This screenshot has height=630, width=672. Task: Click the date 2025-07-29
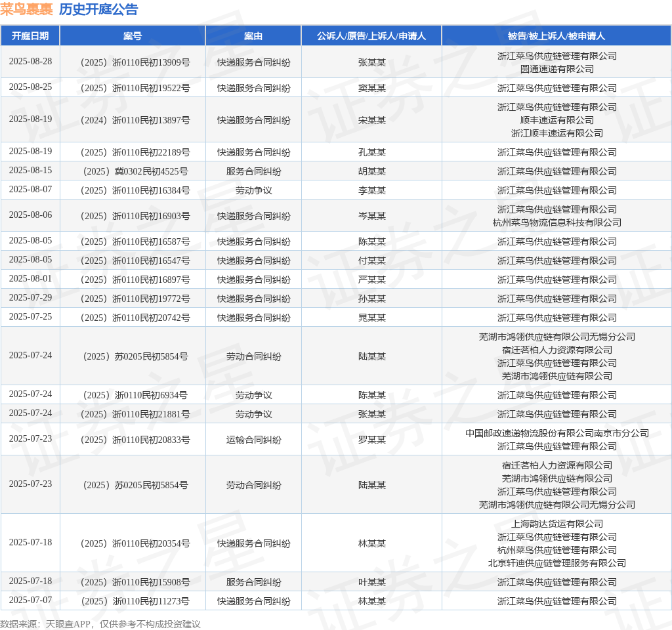point(30,297)
